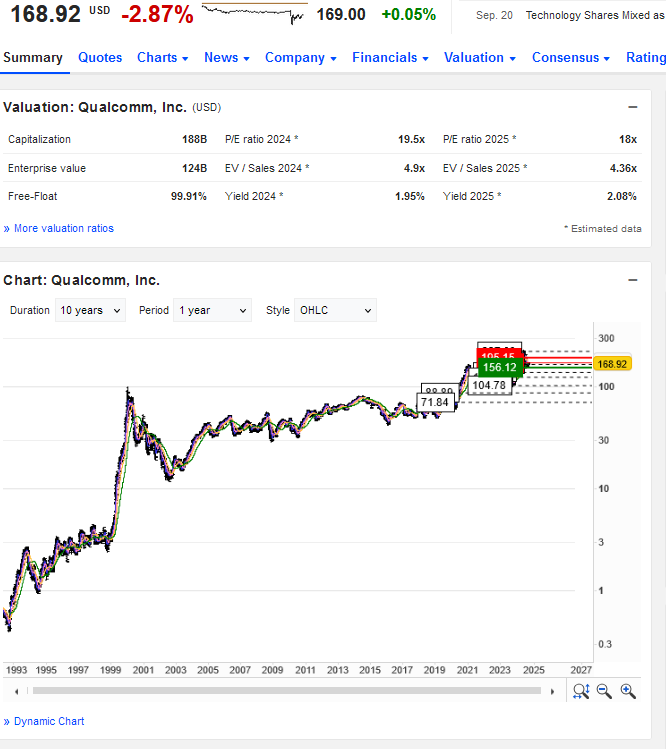Expand the Valuation menu
Screen dimensions: 666x749
(480, 58)
